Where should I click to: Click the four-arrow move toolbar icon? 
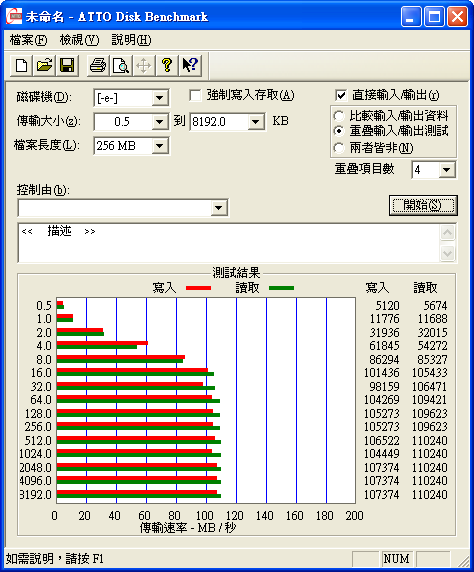pos(143,66)
